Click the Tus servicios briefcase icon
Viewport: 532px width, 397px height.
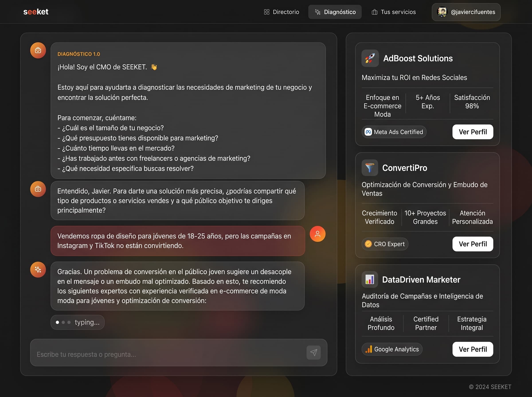(x=374, y=12)
